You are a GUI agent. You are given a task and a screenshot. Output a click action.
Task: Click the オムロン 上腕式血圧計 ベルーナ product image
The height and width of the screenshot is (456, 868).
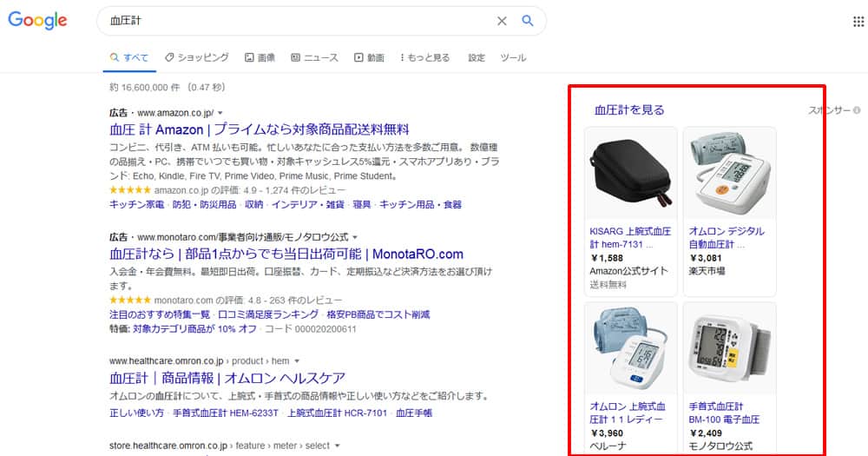[630, 349]
